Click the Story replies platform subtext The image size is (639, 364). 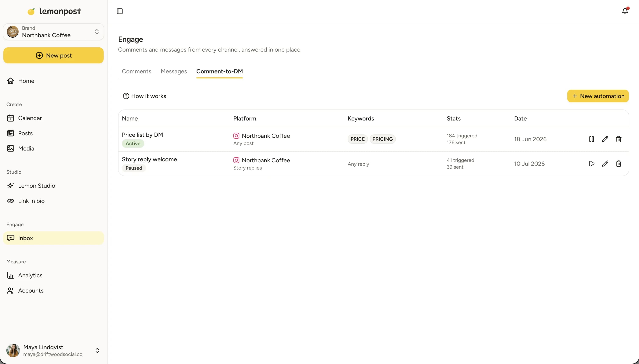pyautogui.click(x=247, y=168)
